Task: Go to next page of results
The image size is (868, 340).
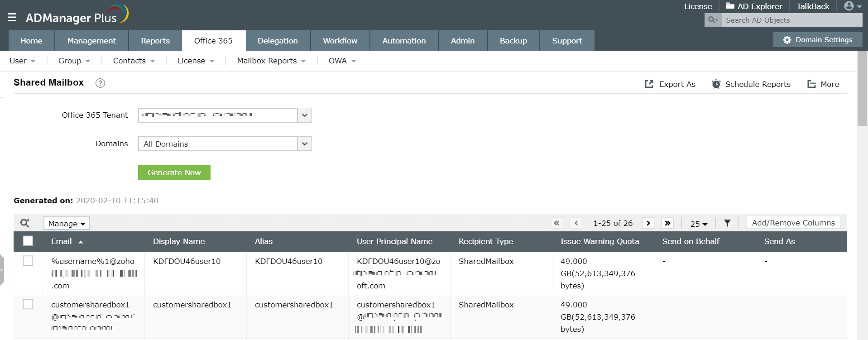Action: tap(648, 223)
